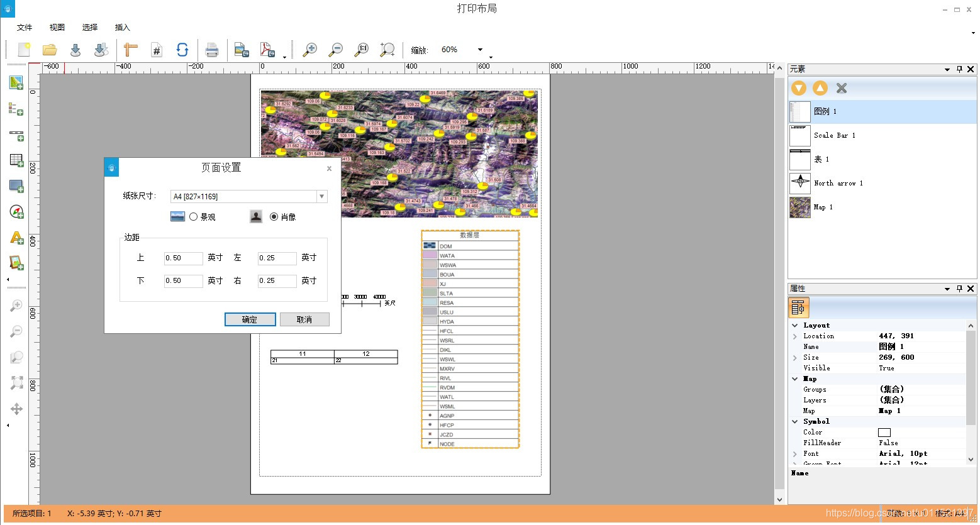Screen dimensions: 980x525
Task: Cancel page setup with 取消 button
Action: [304, 319]
